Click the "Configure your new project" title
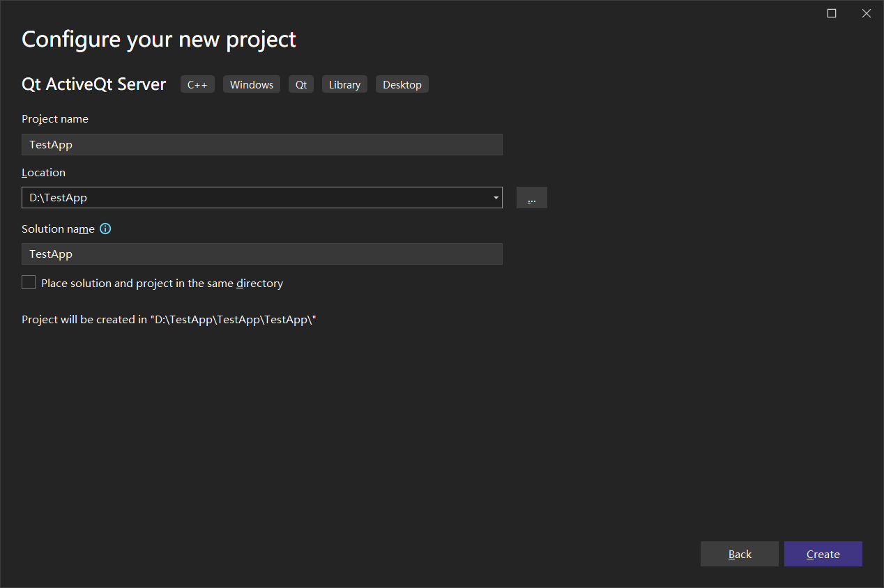884x588 pixels. click(159, 40)
